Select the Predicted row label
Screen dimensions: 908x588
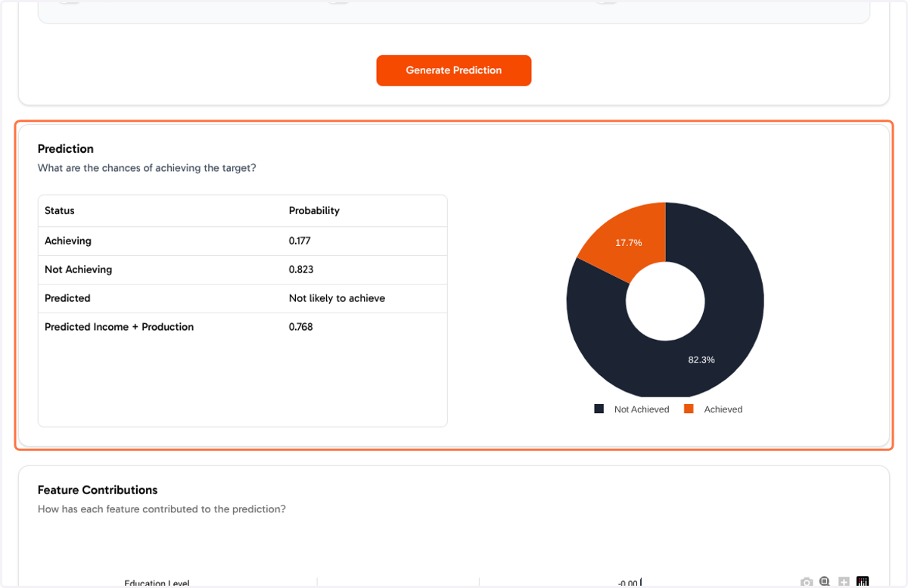click(67, 298)
